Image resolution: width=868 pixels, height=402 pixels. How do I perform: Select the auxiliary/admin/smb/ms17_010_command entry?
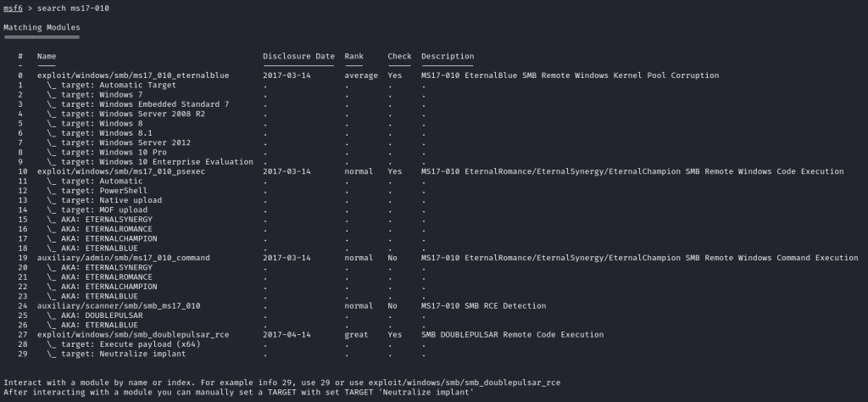[124, 258]
